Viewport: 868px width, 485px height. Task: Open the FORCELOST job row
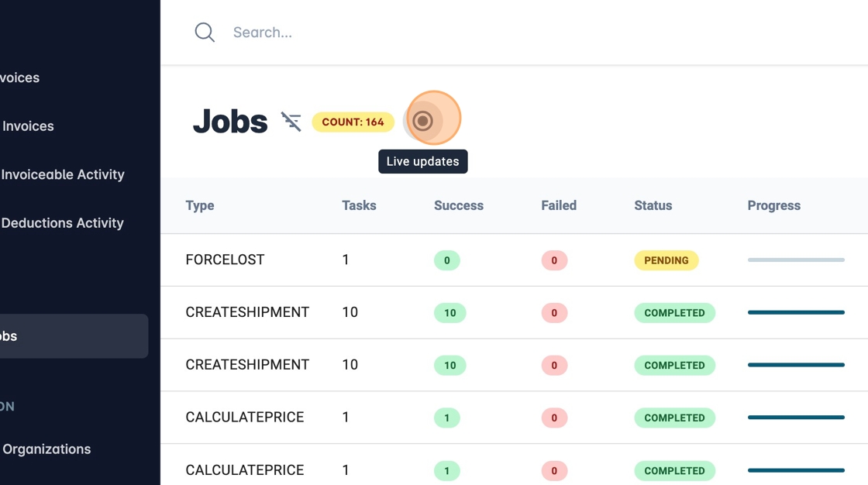(225, 260)
